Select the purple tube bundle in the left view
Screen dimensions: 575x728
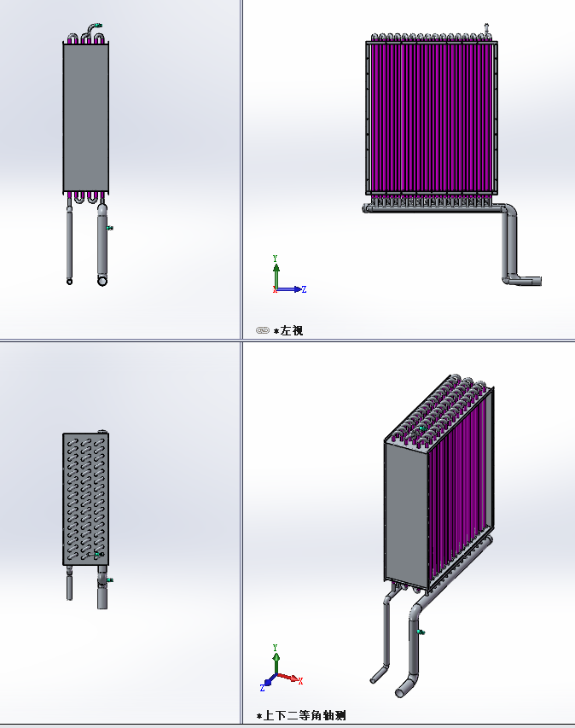(x=431, y=118)
